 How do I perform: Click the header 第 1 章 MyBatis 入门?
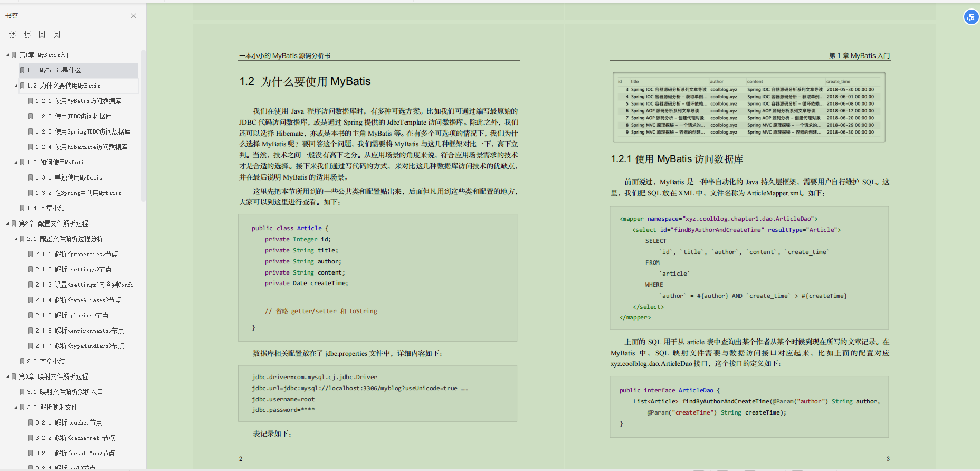pos(859,55)
